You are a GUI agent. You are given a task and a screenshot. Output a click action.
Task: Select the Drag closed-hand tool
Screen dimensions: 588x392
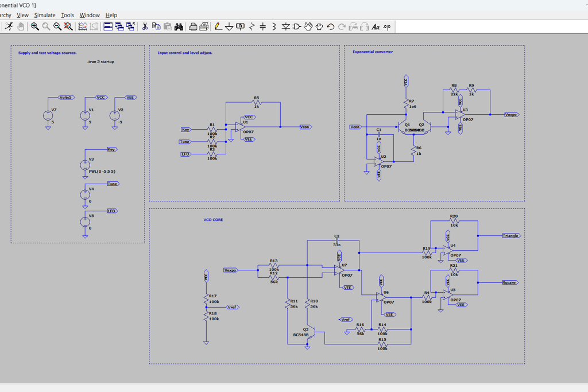click(x=319, y=26)
